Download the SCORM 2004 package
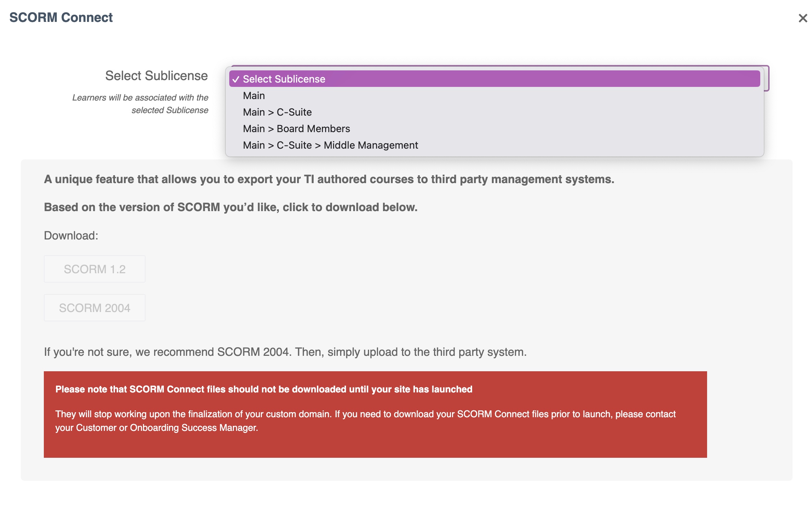812x512 pixels. pyautogui.click(x=94, y=308)
